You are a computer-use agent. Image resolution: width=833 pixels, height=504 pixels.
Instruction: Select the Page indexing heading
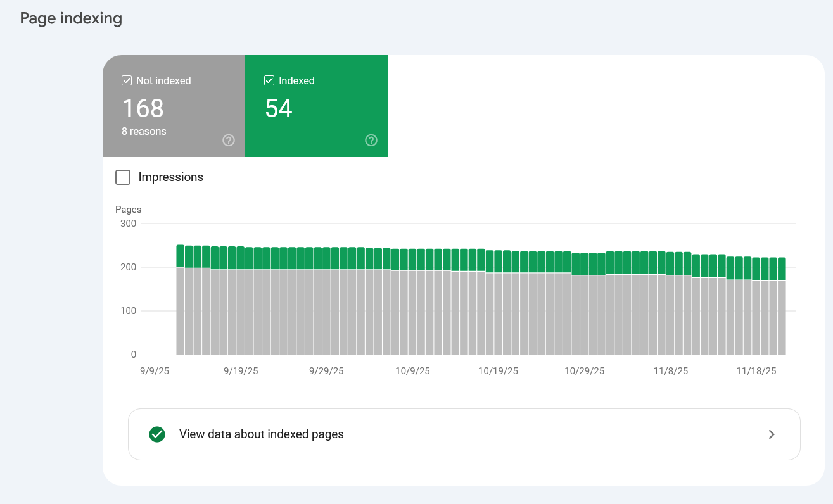[x=71, y=18]
